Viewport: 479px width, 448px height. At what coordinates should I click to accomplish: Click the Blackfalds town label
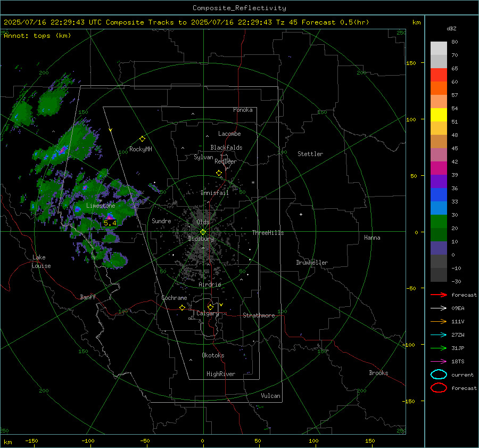pos(226,148)
